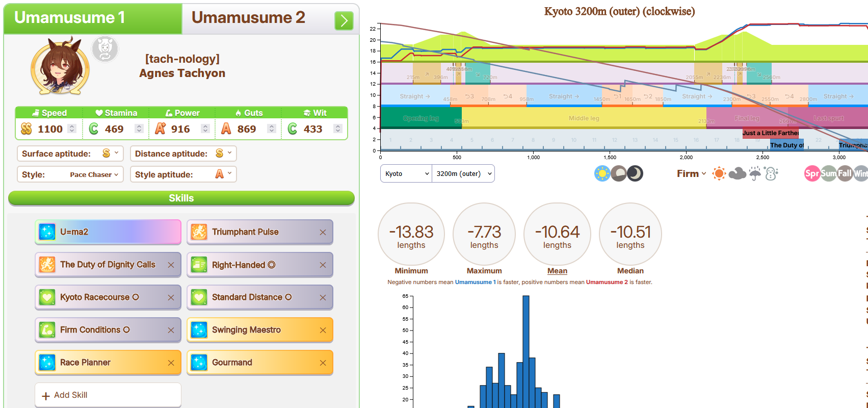This screenshot has width=868, height=408.
Task: Open the U=ma2 skill pill
Action: (x=108, y=232)
